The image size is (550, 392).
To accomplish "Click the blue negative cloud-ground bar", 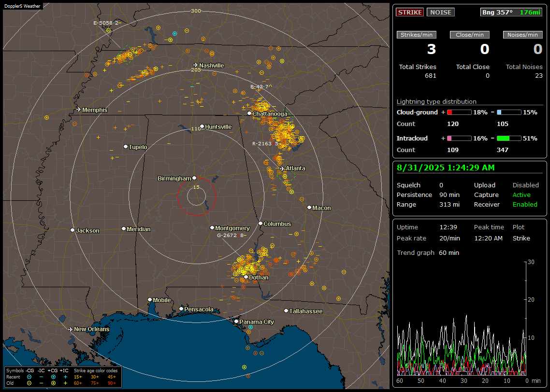I will [509, 112].
